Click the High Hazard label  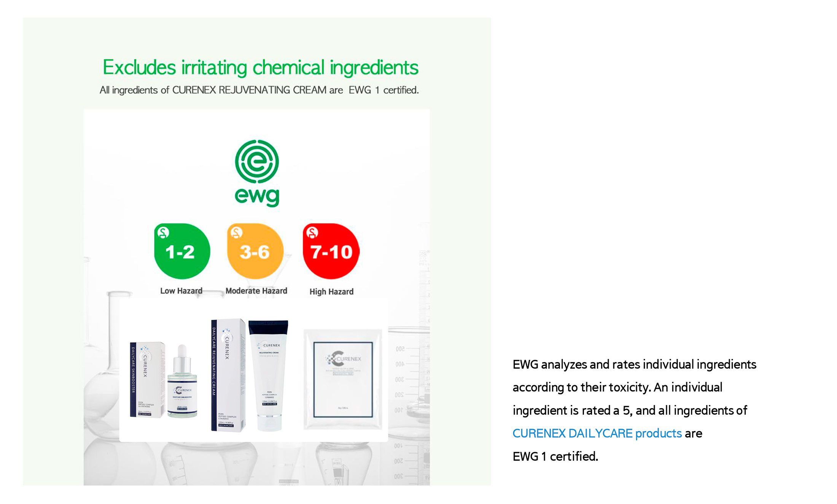point(331,292)
